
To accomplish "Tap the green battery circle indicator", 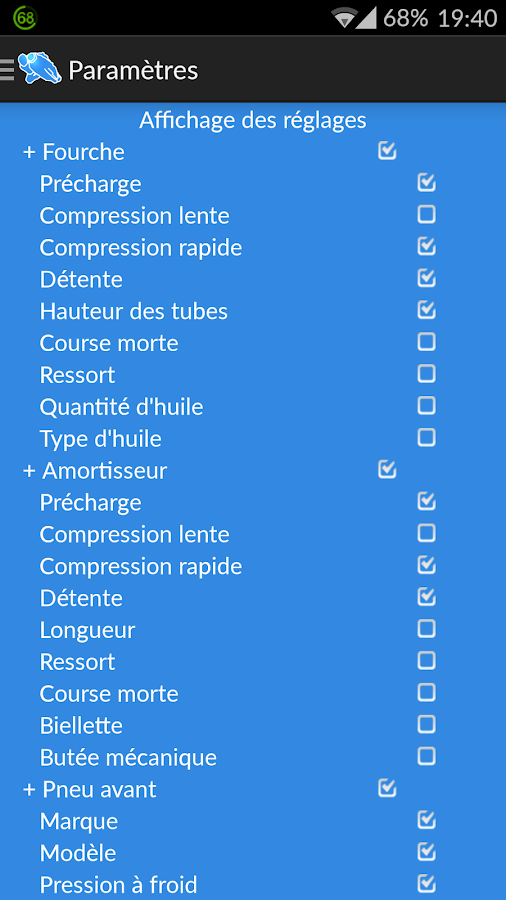I will (25, 18).
